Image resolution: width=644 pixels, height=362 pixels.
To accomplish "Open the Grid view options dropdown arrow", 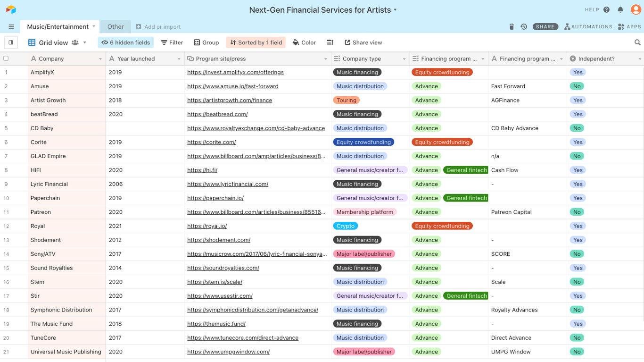I will coord(85,42).
